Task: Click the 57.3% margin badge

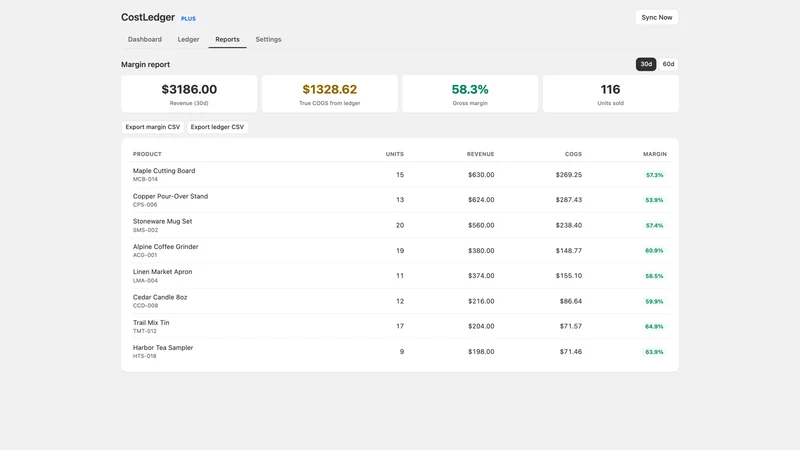Action: pos(655,175)
